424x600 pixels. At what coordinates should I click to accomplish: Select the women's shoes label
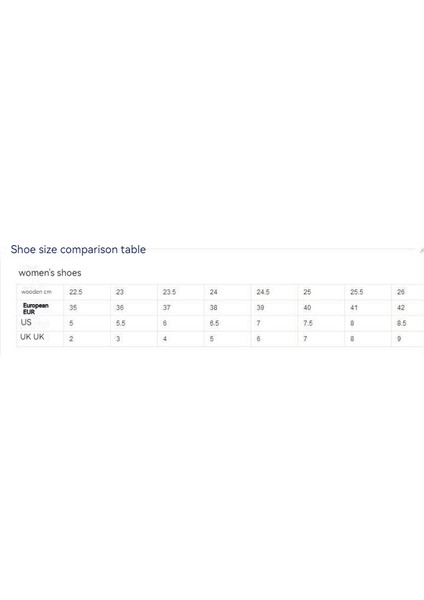pos(50,273)
